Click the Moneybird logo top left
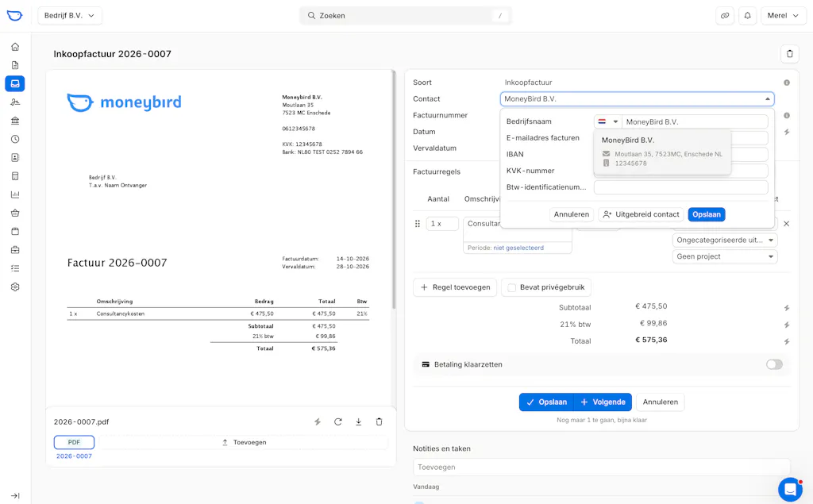813x504 pixels. tap(14, 16)
